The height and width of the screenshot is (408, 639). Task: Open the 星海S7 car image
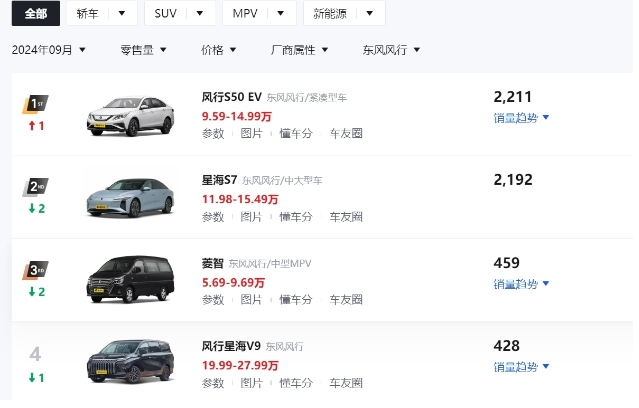[x=130, y=197]
